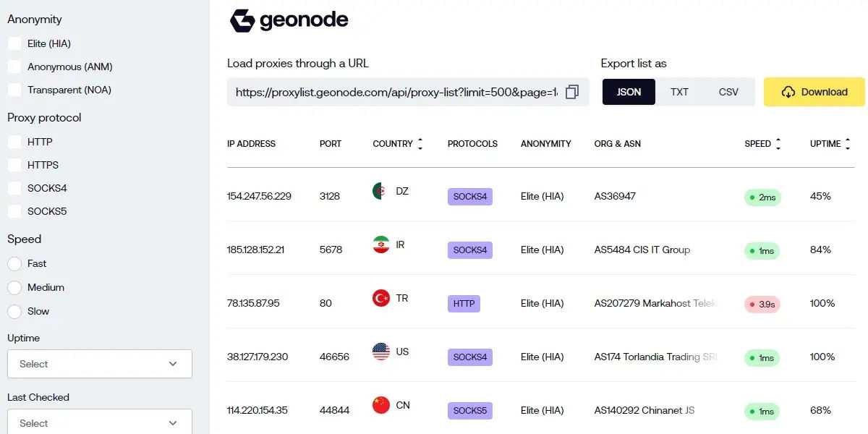Select the Fast speed option

pyautogui.click(x=14, y=263)
